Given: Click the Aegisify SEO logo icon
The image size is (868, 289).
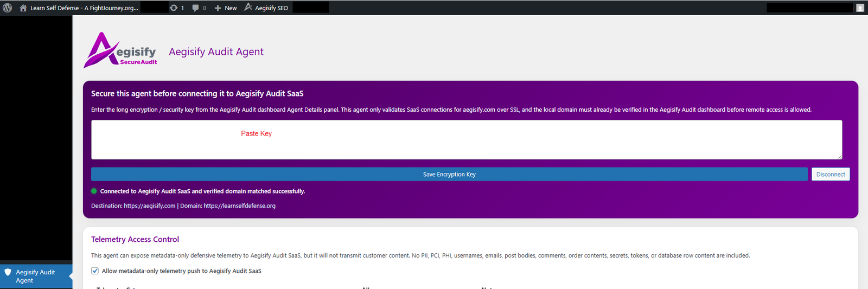Looking at the screenshot, I should coord(248,7).
